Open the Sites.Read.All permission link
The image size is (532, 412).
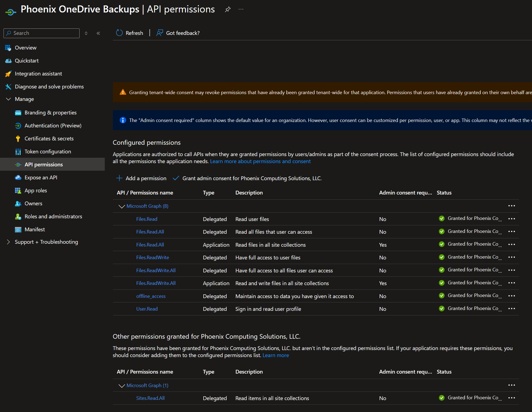(150, 398)
